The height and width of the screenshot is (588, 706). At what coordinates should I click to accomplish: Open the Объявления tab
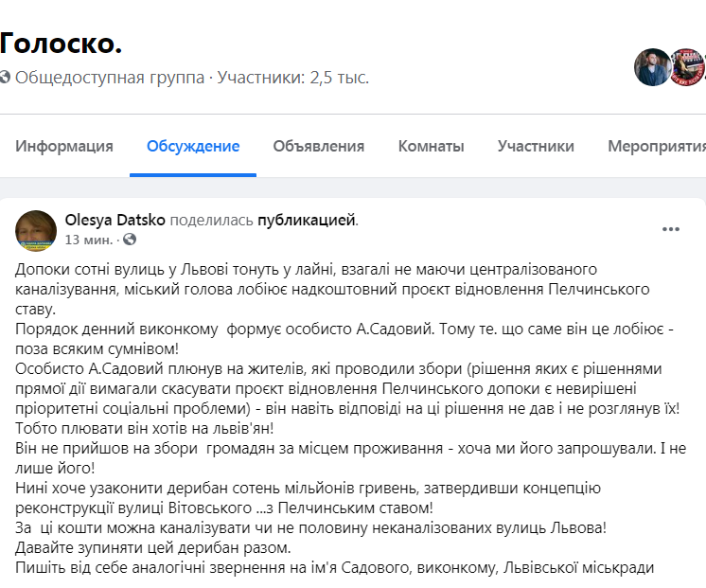[x=318, y=146]
